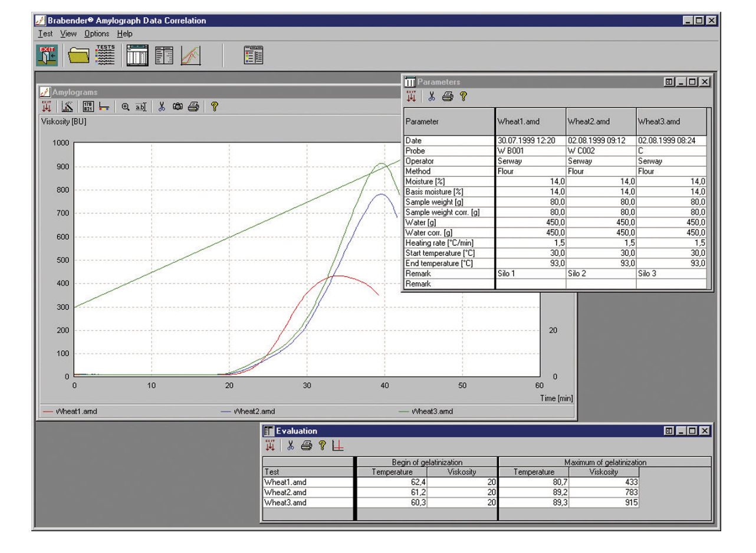
Task: Click the Exit icon in Parameters window
Action: point(411,96)
